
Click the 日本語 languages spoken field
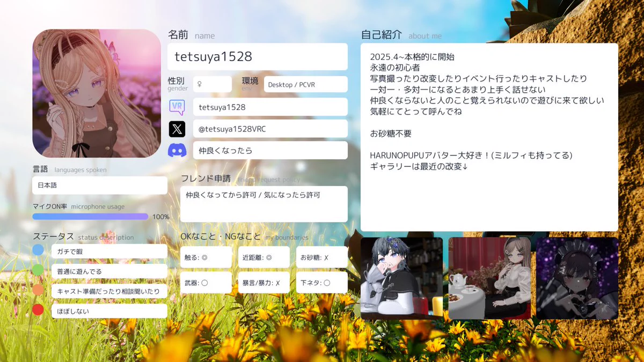pos(100,185)
